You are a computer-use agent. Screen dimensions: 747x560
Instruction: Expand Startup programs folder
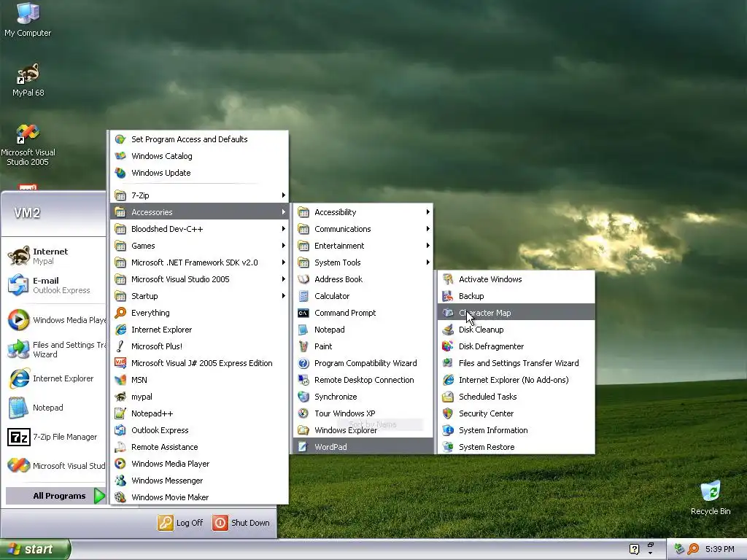coord(199,296)
